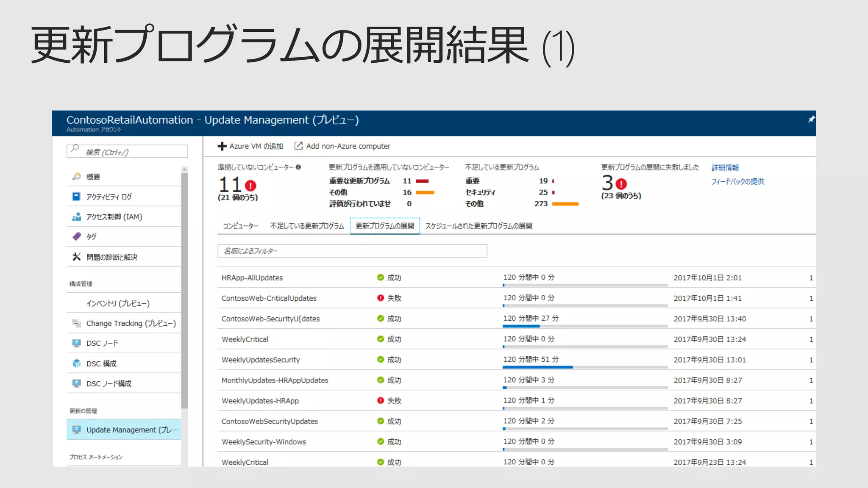Open 問題の診断と解決 wrench icon
The width and height of the screenshot is (868, 488).
tap(77, 257)
